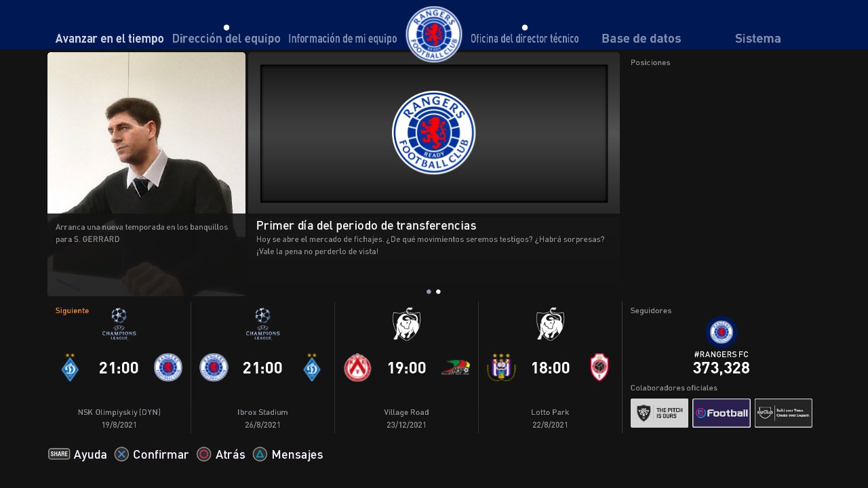Click date 23/12/2021

[406, 425]
